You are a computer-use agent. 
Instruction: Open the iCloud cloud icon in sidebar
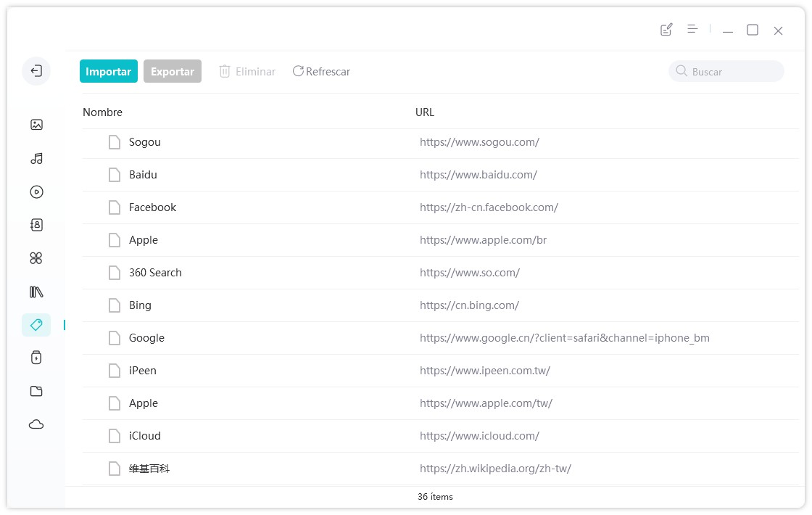tap(36, 424)
